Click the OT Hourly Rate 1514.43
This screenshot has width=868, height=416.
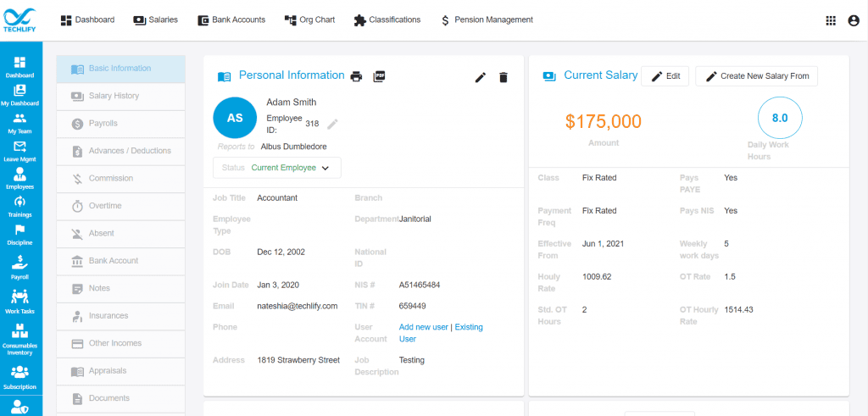point(738,310)
